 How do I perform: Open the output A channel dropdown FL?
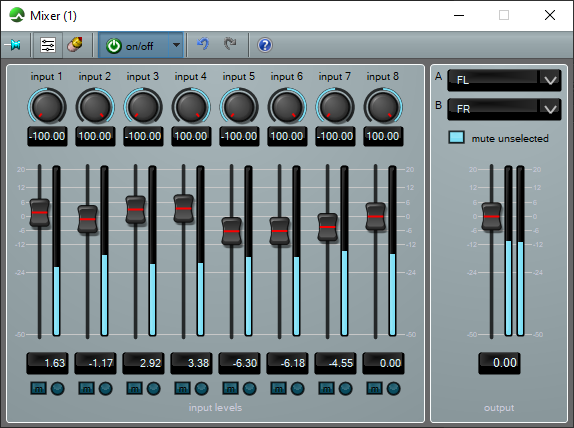click(x=504, y=80)
